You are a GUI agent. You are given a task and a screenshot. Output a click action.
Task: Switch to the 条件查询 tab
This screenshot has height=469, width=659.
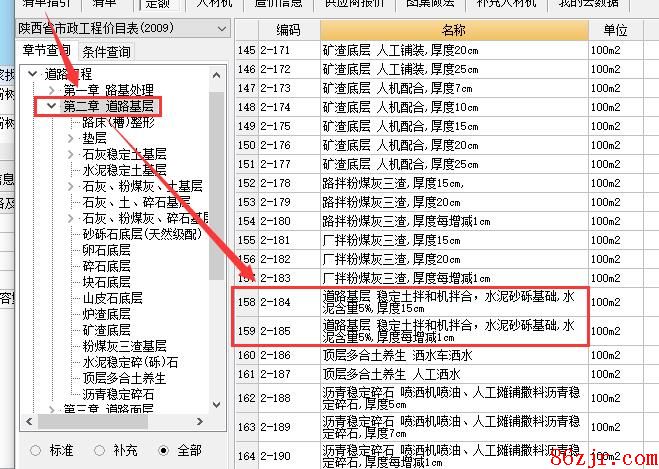tap(106, 51)
